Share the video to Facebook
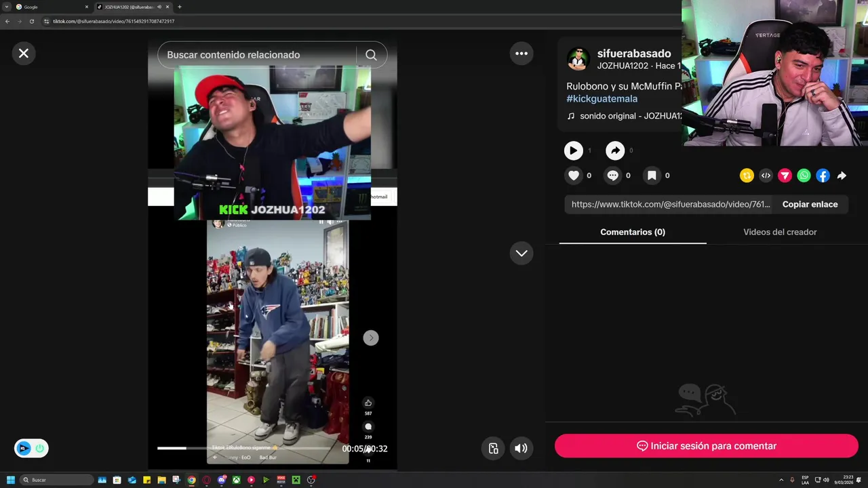Image resolution: width=868 pixels, height=488 pixels. point(823,176)
